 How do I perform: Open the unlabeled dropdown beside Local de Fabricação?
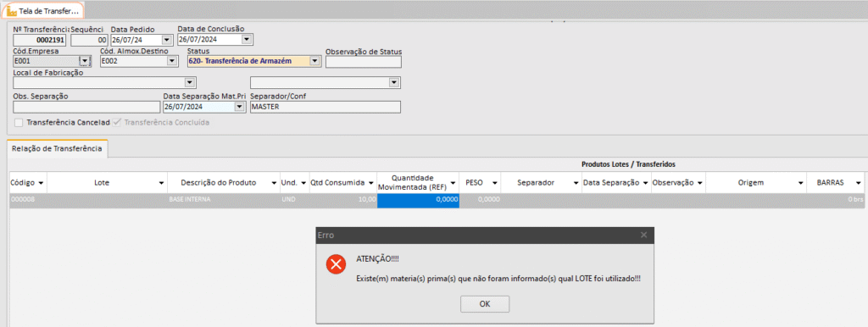click(394, 82)
